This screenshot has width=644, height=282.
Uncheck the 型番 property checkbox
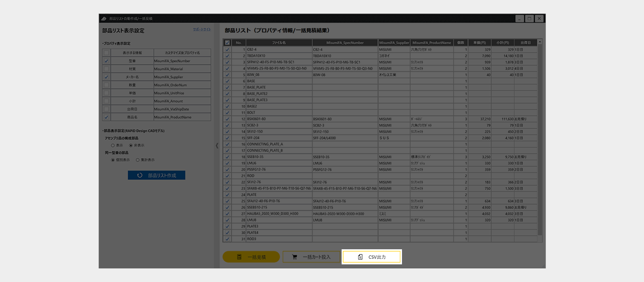(106, 61)
